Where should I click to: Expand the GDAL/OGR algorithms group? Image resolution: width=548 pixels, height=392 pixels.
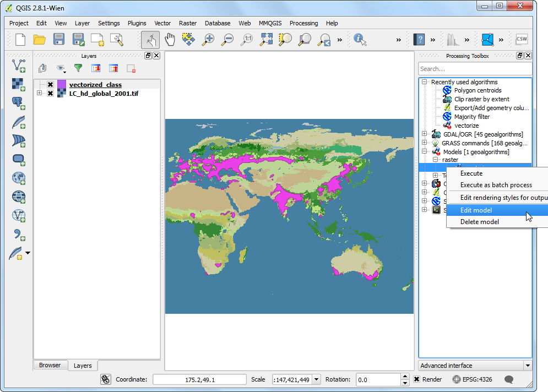pyautogui.click(x=424, y=134)
